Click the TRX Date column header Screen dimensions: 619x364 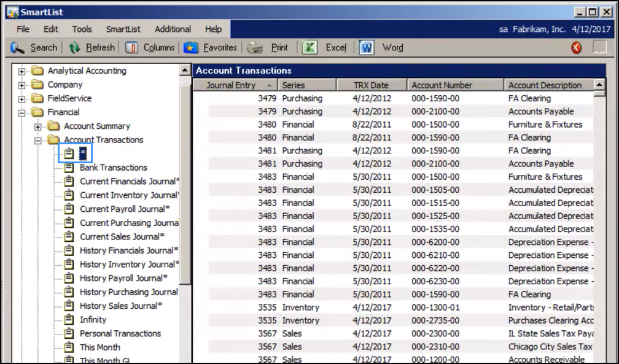point(371,85)
